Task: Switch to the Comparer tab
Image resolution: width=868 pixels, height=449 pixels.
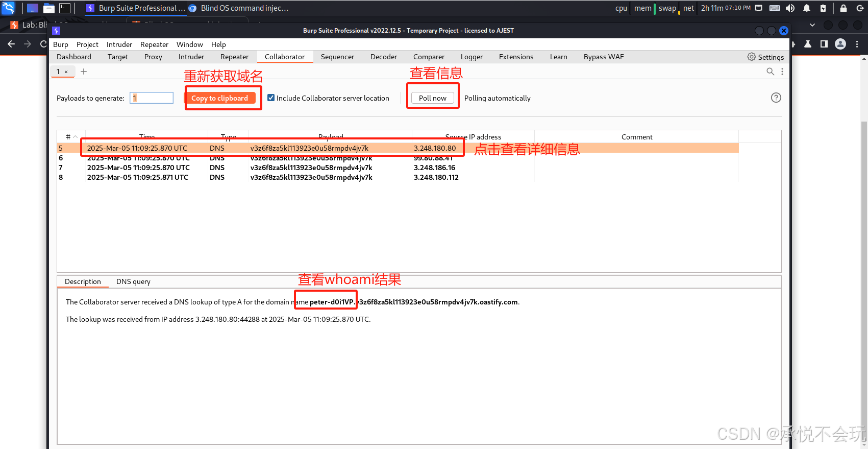Action: point(429,57)
